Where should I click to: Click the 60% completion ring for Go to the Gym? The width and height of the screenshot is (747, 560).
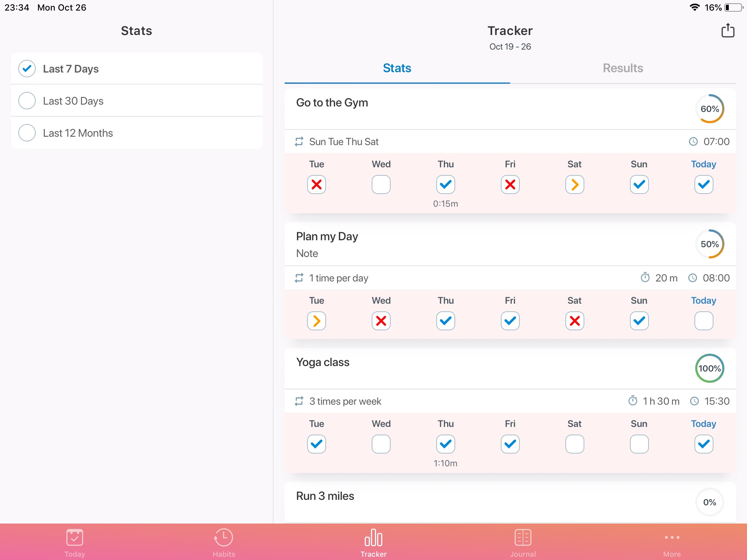709,108
